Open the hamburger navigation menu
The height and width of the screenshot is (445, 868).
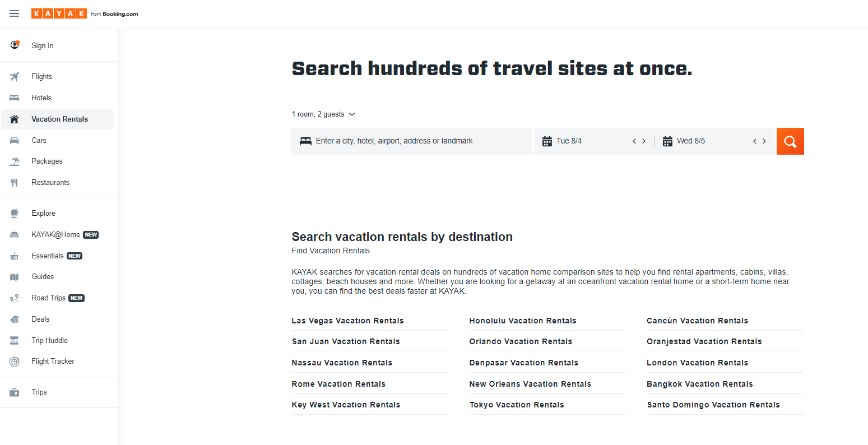tap(15, 14)
